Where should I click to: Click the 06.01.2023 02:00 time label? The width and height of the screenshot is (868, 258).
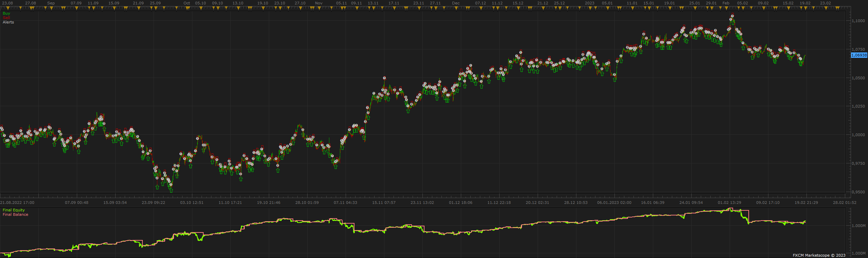pos(614,203)
